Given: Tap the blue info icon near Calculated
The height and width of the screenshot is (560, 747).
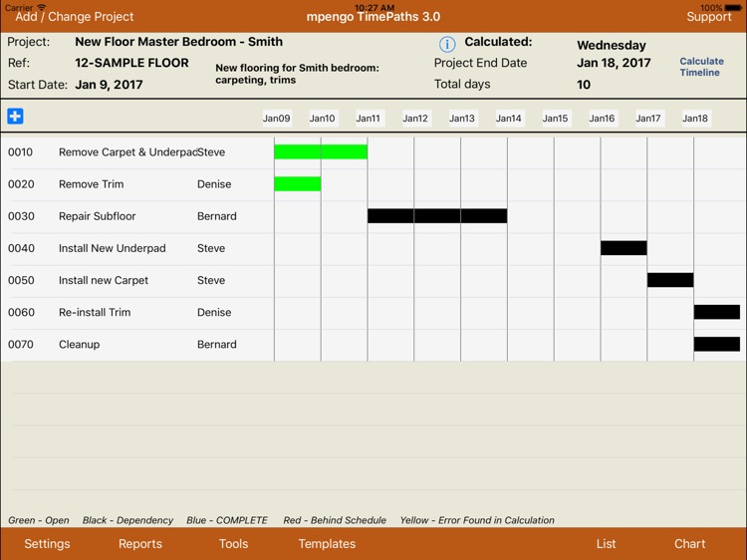Looking at the screenshot, I should click(447, 44).
